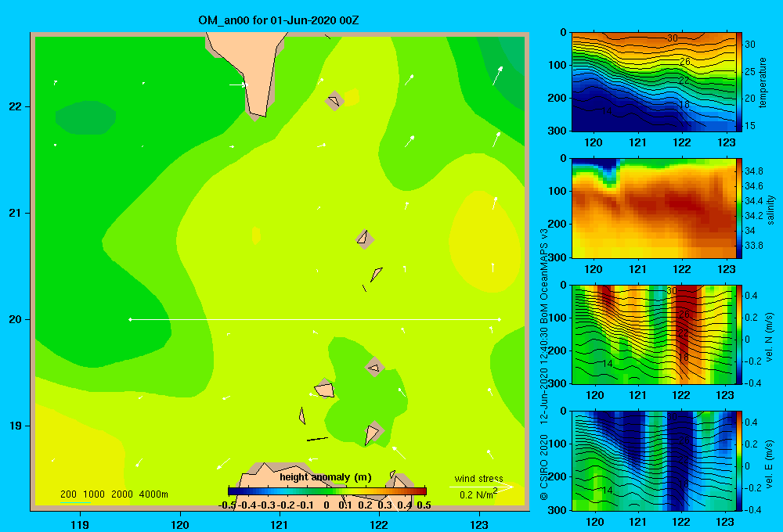Click the "vel. N (m/s)" label
Screen dimensions: 783x532
click(769, 337)
